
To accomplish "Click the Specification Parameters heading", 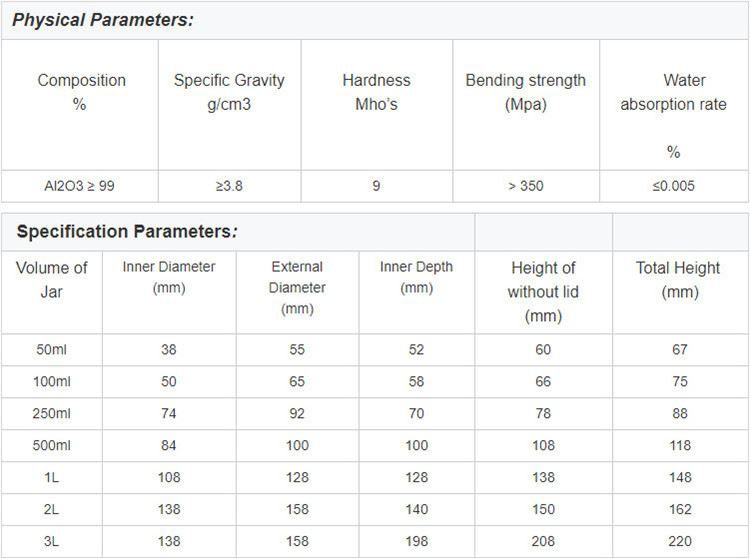I will click(127, 231).
